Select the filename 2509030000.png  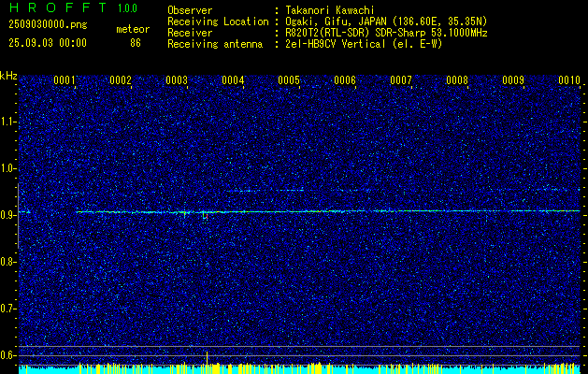[x=48, y=24]
